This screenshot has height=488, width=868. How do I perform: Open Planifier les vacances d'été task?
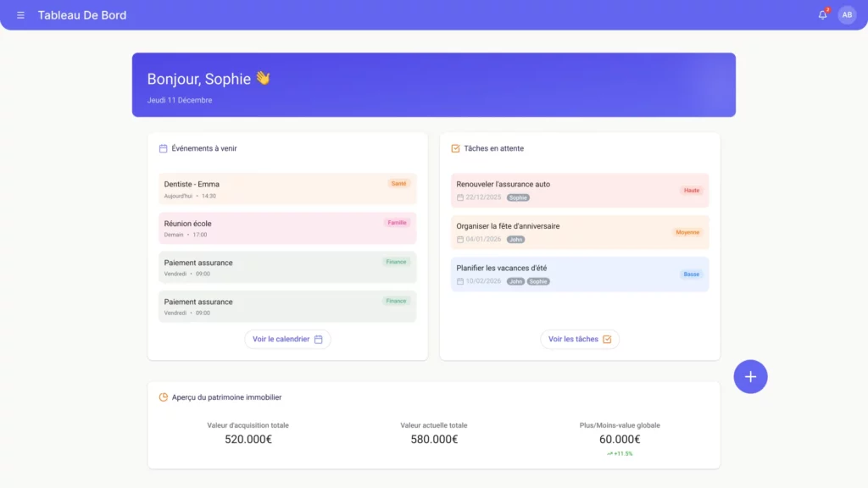[x=580, y=274]
